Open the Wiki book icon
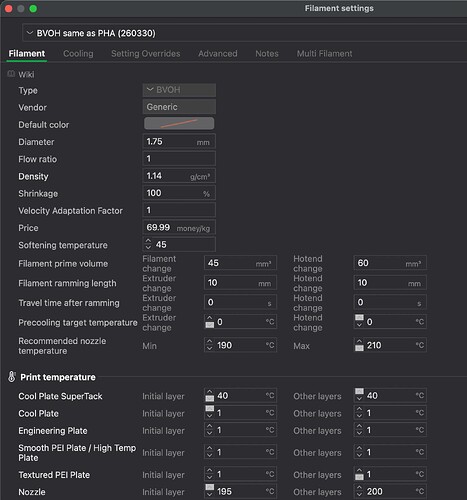467x500 pixels. point(11,74)
